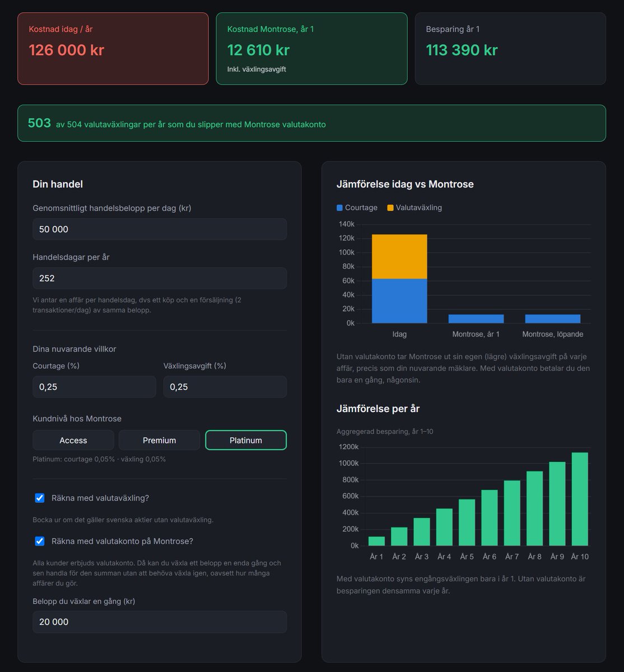
Task: Click the År 9 savings bar
Action: (x=557, y=504)
